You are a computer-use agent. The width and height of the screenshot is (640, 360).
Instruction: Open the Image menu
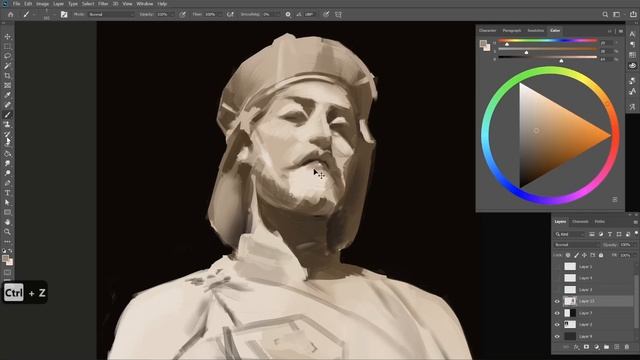(42, 4)
